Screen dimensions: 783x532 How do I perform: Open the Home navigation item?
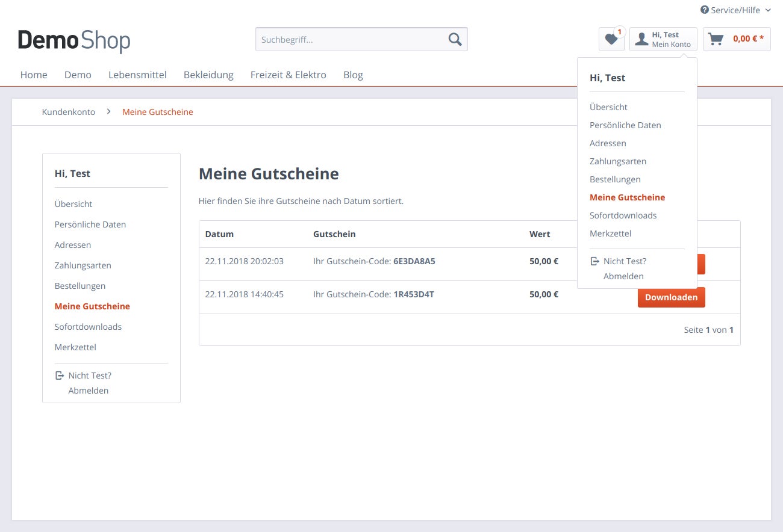tap(34, 75)
